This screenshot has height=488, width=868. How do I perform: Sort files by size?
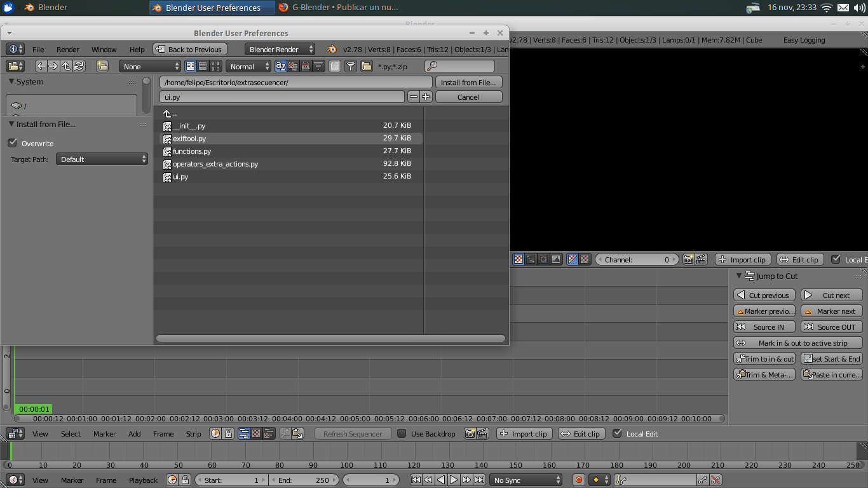point(318,66)
